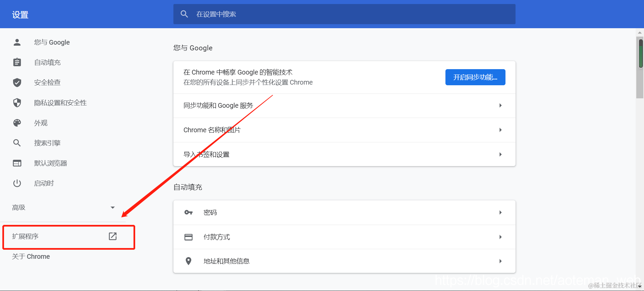Open 默认浏览器 settings in sidebar
Viewport: 644px width, 291px height.
51,163
